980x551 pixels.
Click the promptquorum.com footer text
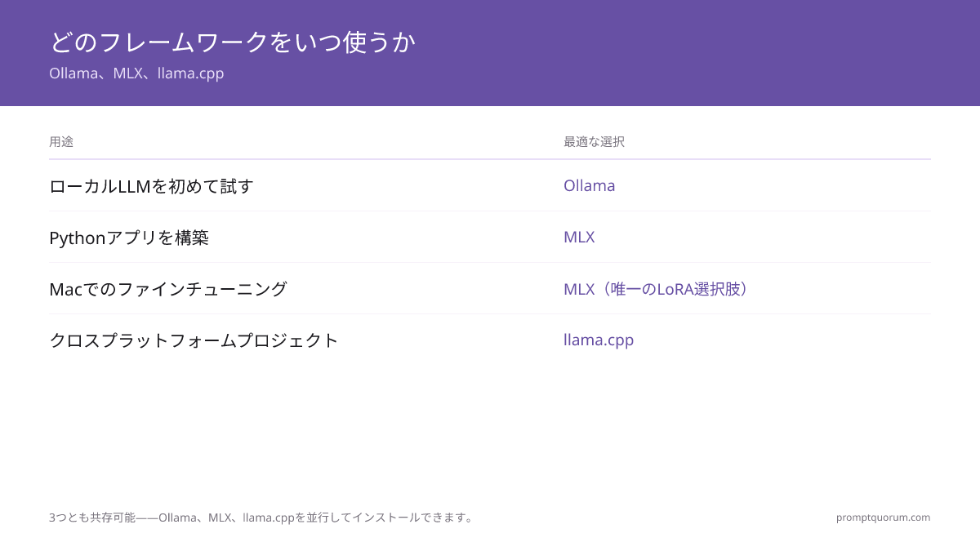pyautogui.click(x=883, y=518)
